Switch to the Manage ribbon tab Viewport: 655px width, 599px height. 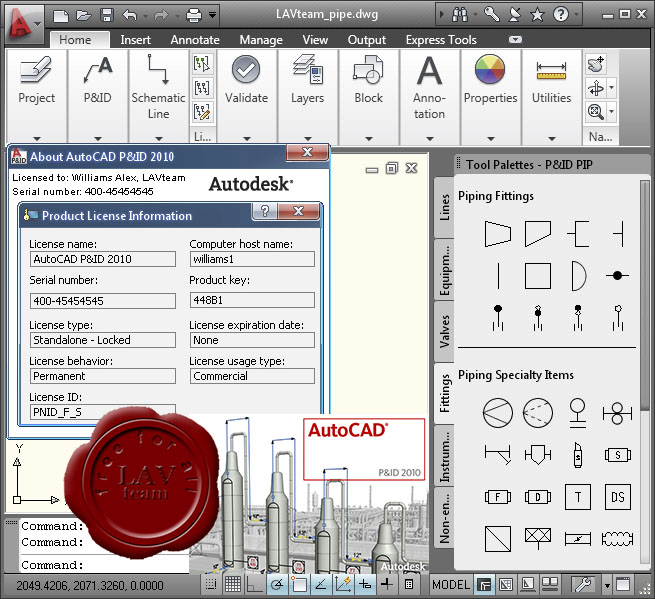pyautogui.click(x=261, y=40)
